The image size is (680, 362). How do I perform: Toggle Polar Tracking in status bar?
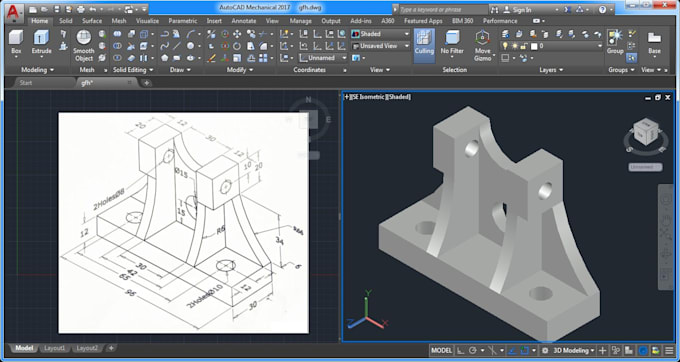click(473, 350)
